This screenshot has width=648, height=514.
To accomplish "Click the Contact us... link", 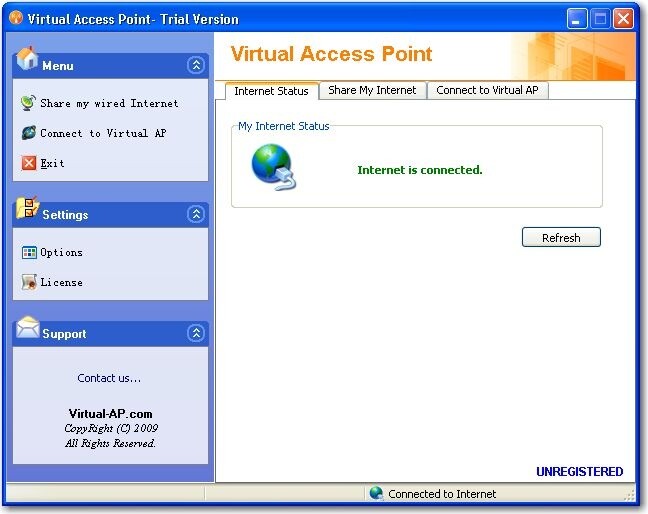I will pos(109,378).
